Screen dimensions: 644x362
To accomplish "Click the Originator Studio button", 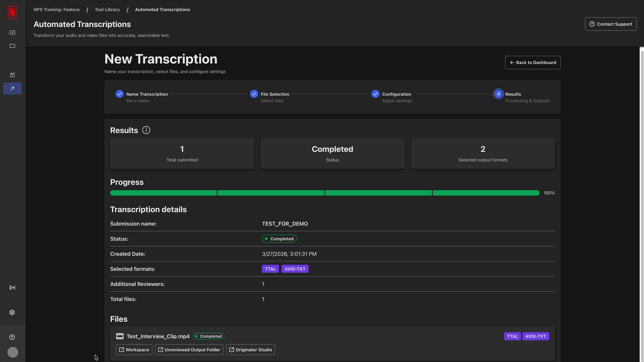I will coord(250,350).
